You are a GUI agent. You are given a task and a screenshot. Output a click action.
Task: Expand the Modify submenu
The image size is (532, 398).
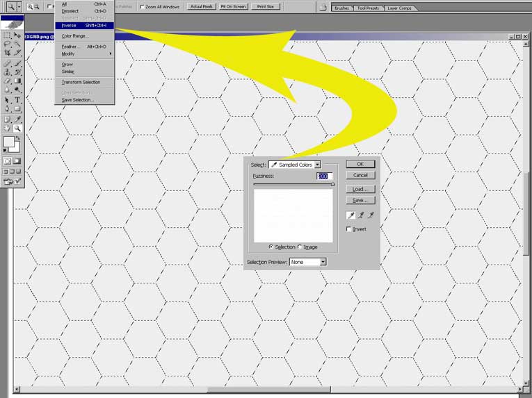(x=84, y=54)
